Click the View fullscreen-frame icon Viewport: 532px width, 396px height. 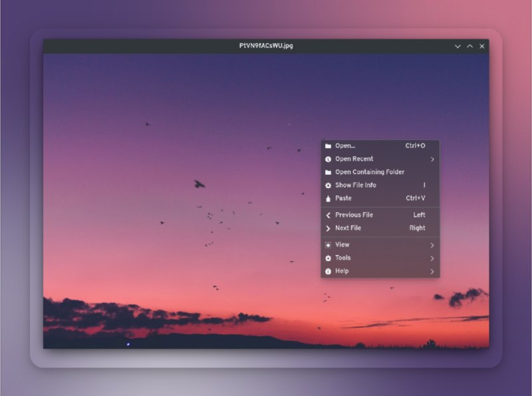(x=328, y=245)
